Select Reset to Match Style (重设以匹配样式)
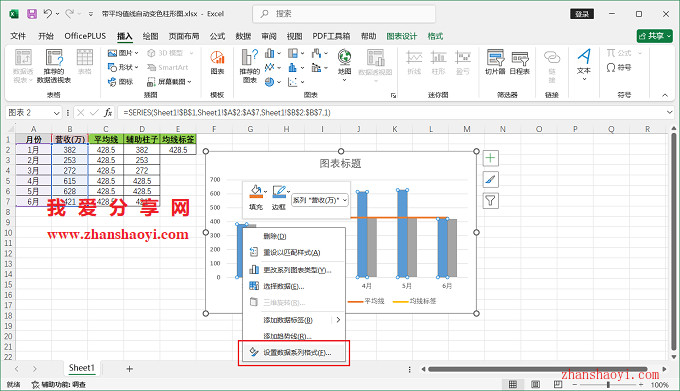The image size is (680, 391). coord(294,252)
